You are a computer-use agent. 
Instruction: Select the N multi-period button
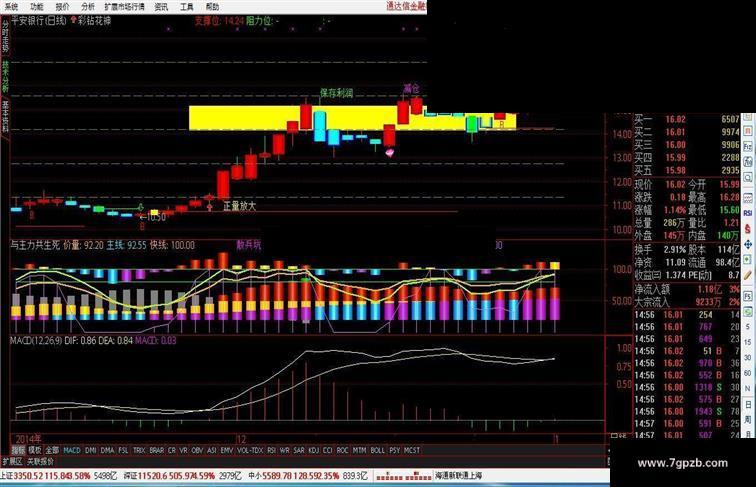748,388
